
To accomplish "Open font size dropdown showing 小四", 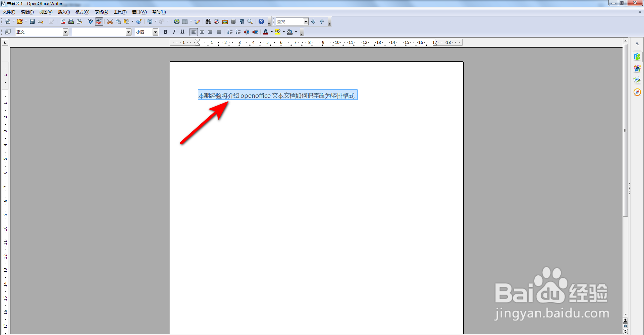I will [x=155, y=32].
